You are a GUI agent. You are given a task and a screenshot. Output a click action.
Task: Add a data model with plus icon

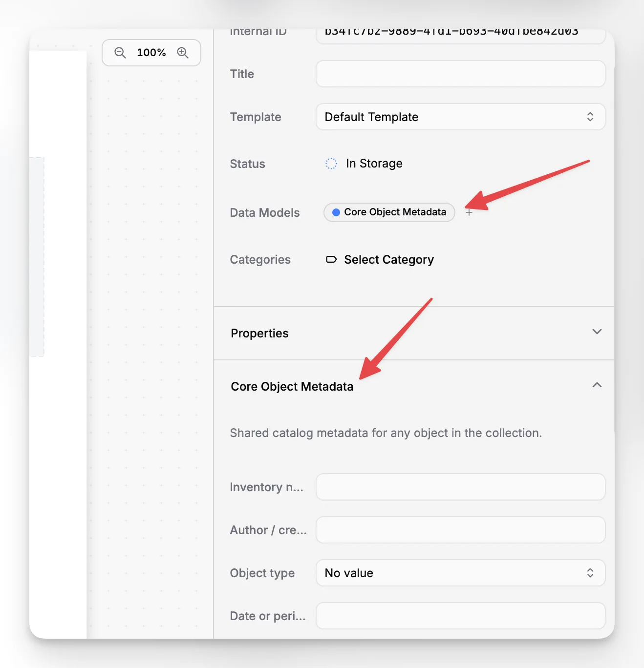point(469,212)
